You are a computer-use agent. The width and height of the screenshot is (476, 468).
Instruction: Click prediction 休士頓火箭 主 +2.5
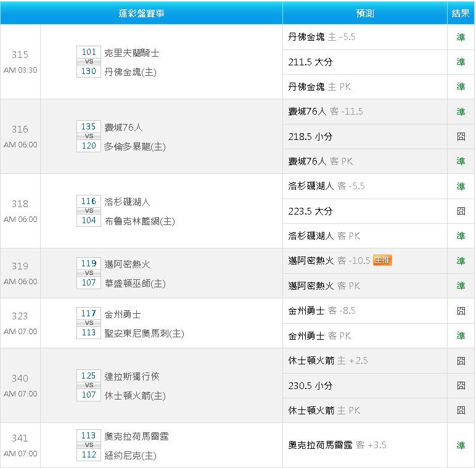point(328,361)
